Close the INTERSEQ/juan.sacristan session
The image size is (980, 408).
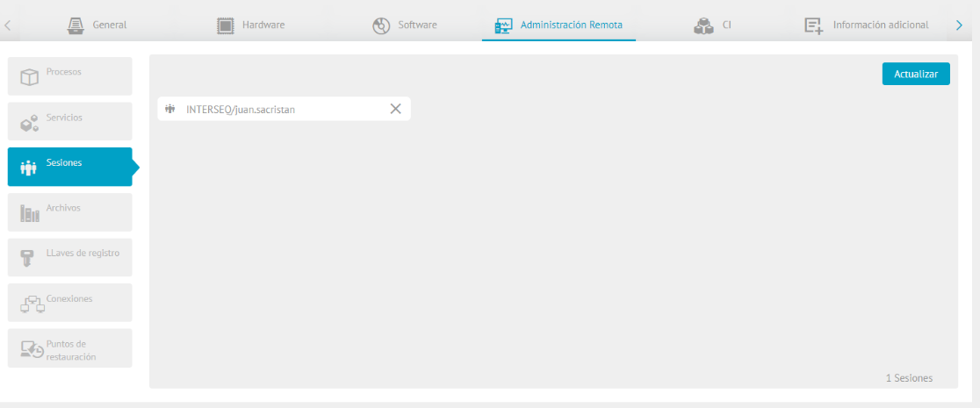click(x=395, y=109)
